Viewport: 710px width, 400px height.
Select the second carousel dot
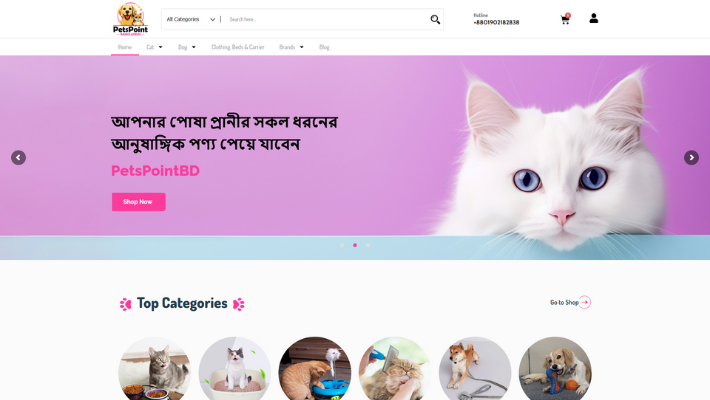coord(355,245)
